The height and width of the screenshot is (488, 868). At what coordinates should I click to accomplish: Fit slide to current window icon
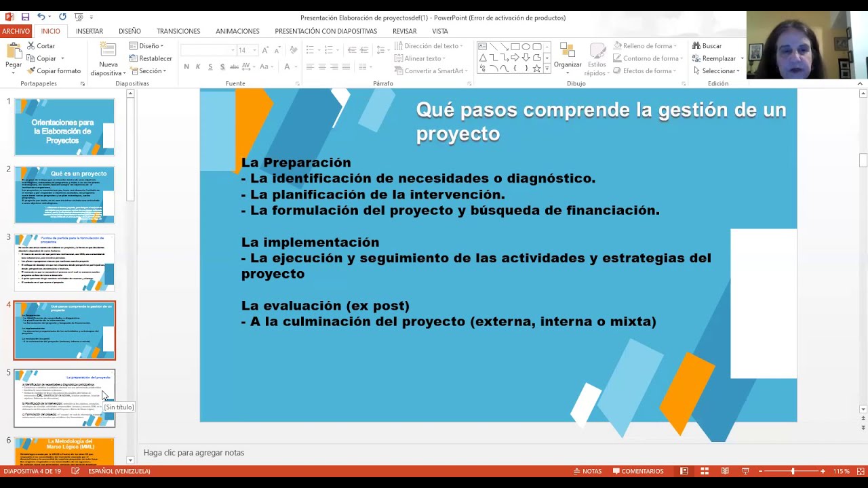point(861,471)
